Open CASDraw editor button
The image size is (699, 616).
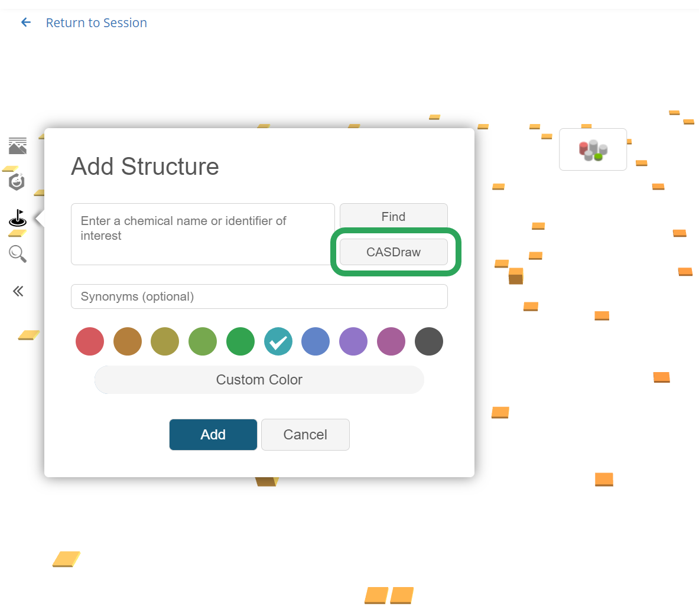pos(394,252)
